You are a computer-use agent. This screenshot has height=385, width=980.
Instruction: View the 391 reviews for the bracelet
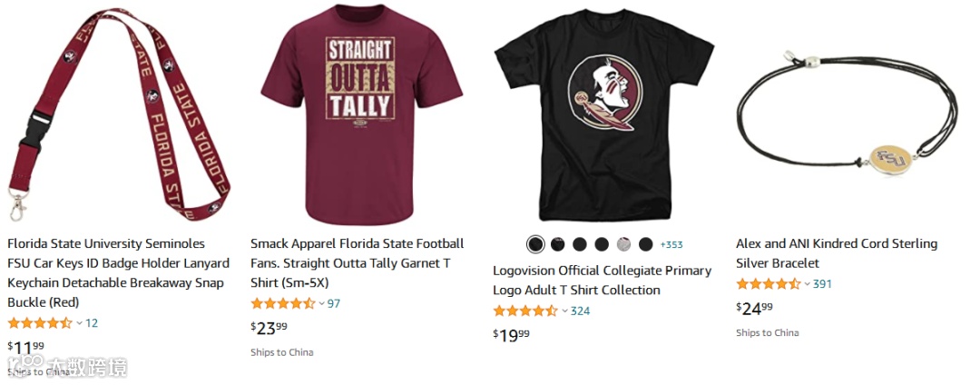pyautogui.click(x=822, y=284)
